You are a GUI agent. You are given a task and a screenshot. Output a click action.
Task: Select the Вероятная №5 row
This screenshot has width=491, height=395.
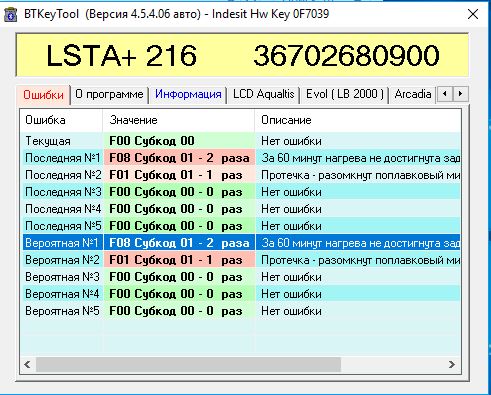(x=240, y=311)
